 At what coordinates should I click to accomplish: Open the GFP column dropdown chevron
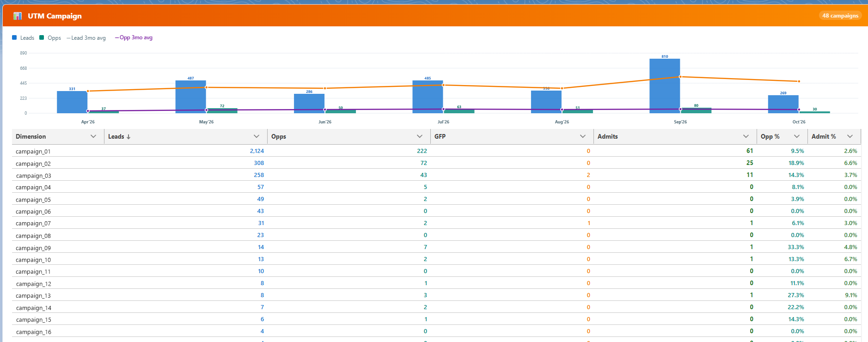tap(583, 136)
